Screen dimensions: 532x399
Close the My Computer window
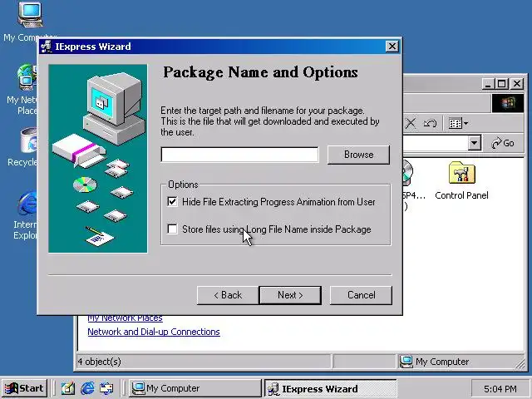517,83
